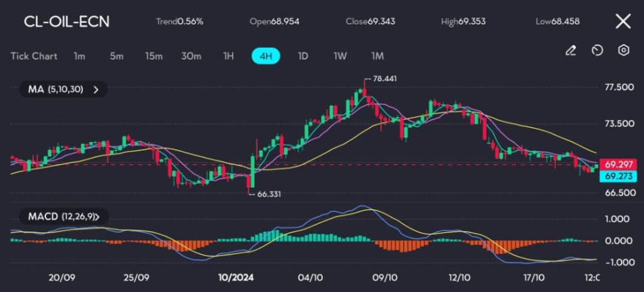Change to 1M monthly timeframe
644x292 pixels.
tap(377, 56)
